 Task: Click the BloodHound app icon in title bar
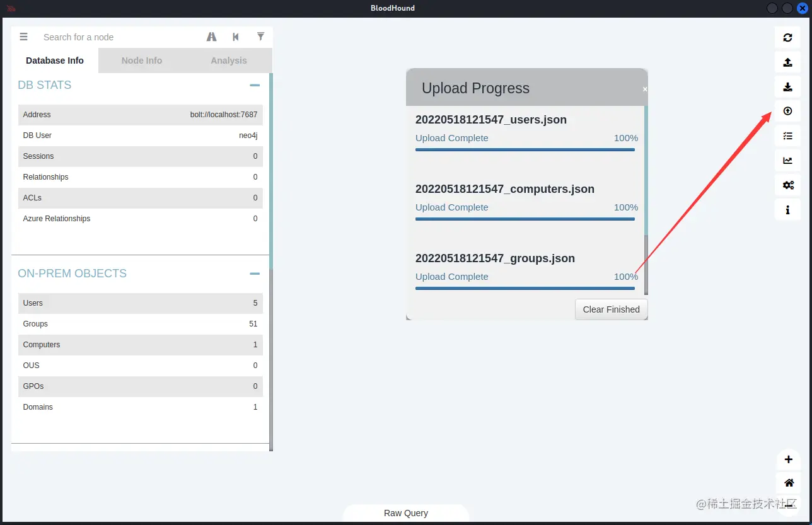click(11, 8)
